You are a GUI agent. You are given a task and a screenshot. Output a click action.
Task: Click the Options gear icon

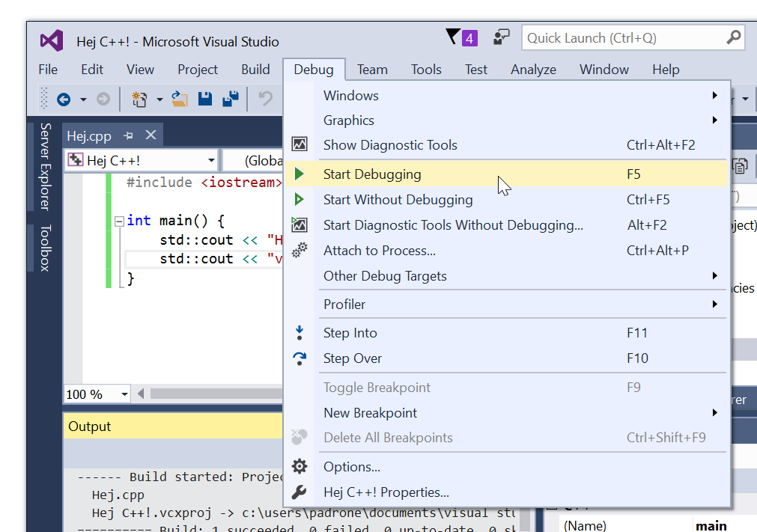pyautogui.click(x=300, y=466)
